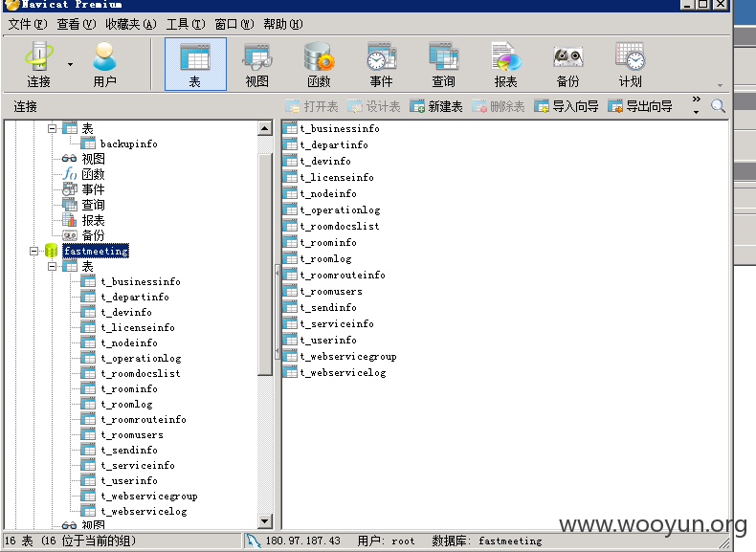Viewport: 756px width, 552px height.
Task: Click the tree scrollbar up arrow
Action: coord(265,128)
